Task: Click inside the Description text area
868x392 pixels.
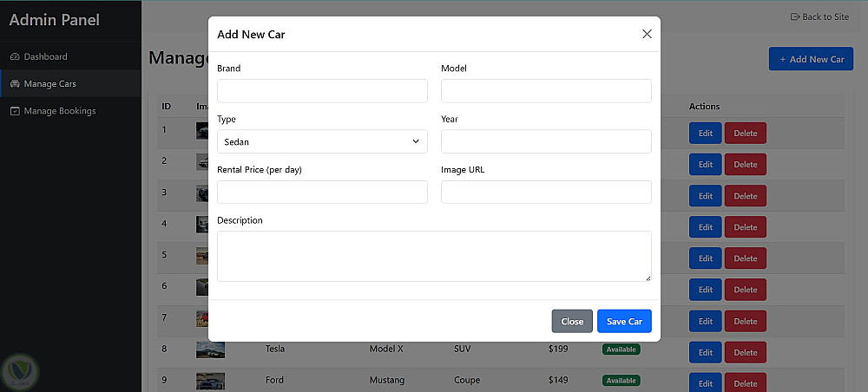Action: pyautogui.click(x=434, y=256)
